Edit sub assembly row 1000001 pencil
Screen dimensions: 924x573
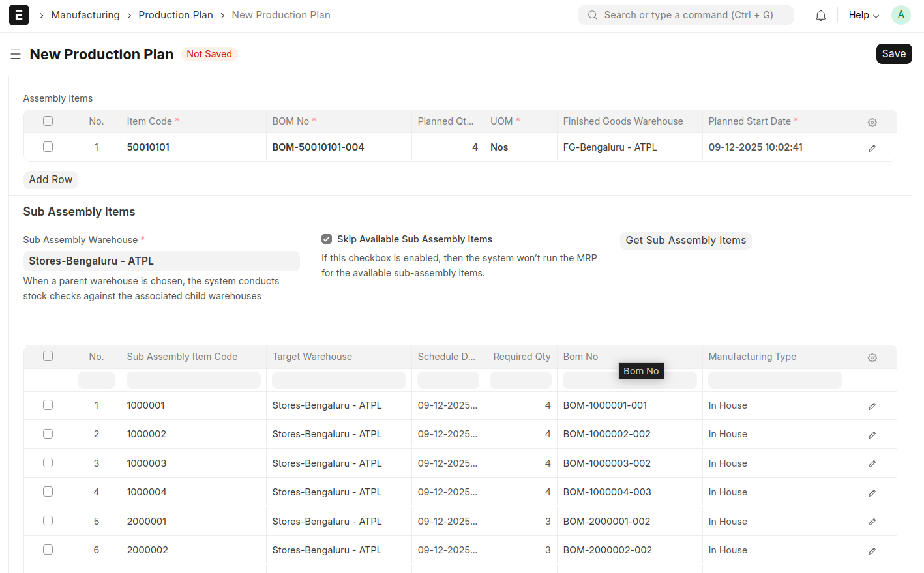tap(872, 406)
